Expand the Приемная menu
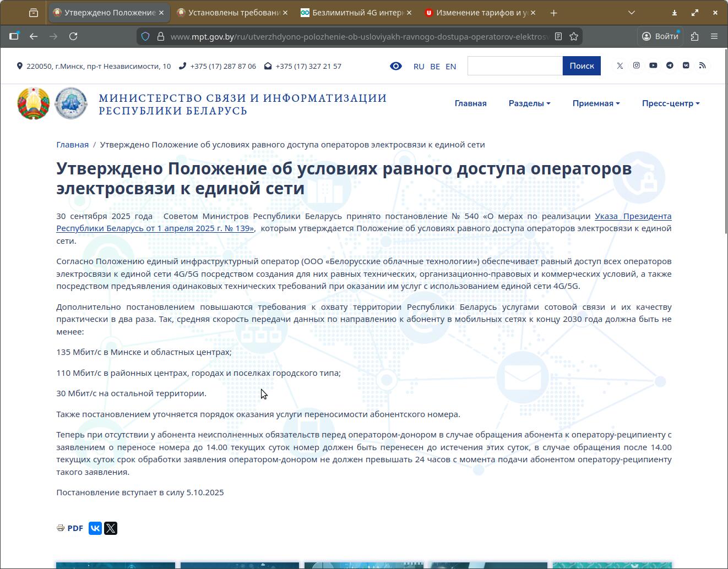 (596, 103)
